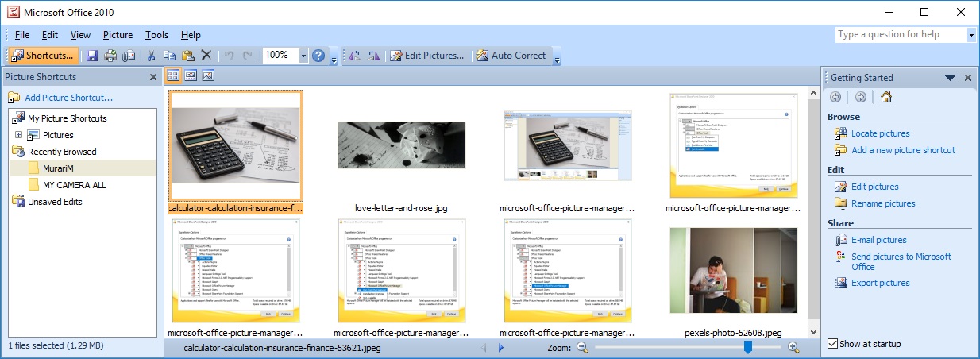Select Unsaved Edits in tree
Image resolution: width=980 pixels, height=359 pixels.
pos(55,202)
